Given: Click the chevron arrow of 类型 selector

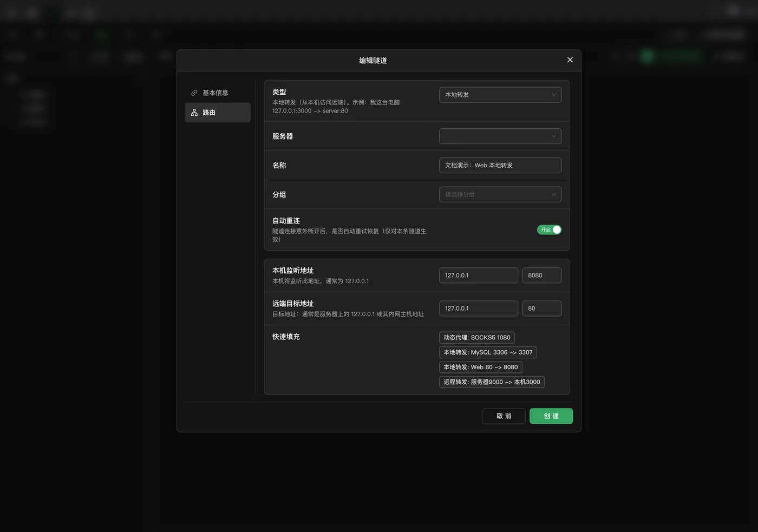Looking at the screenshot, I should 553,95.
